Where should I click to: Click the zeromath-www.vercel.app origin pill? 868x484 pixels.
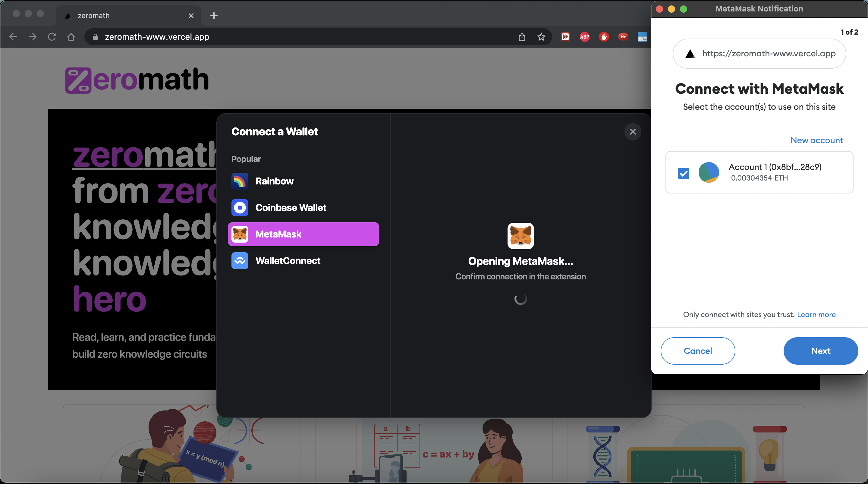(x=759, y=54)
